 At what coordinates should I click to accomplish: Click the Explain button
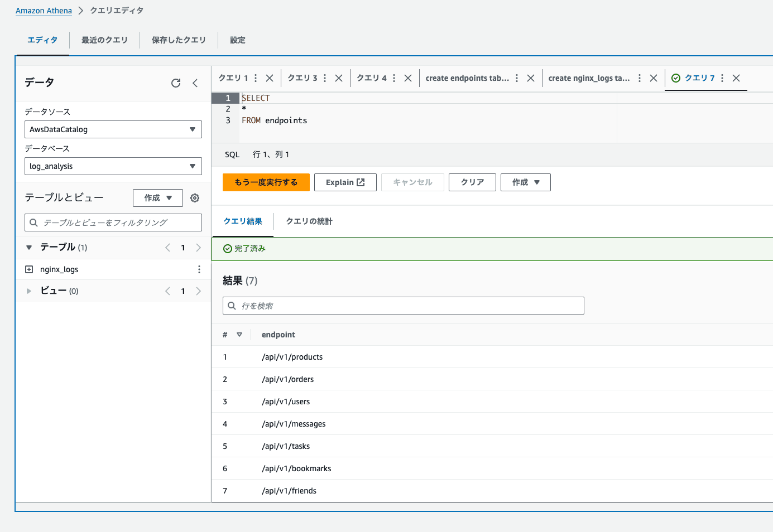(345, 182)
